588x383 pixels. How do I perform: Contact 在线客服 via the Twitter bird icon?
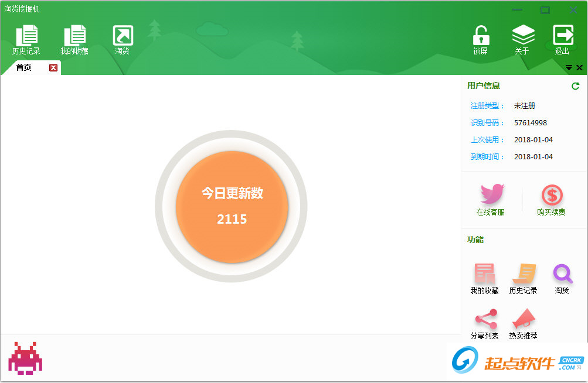click(492, 199)
